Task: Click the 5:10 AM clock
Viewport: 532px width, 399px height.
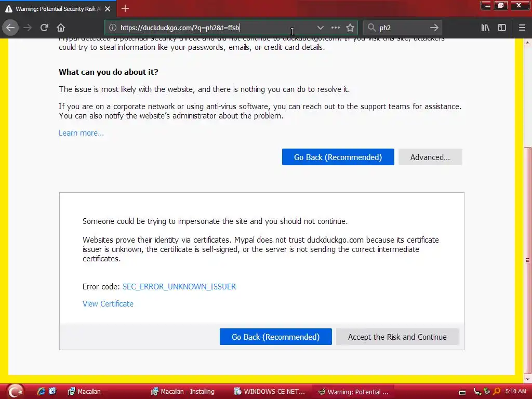Action: click(516, 391)
